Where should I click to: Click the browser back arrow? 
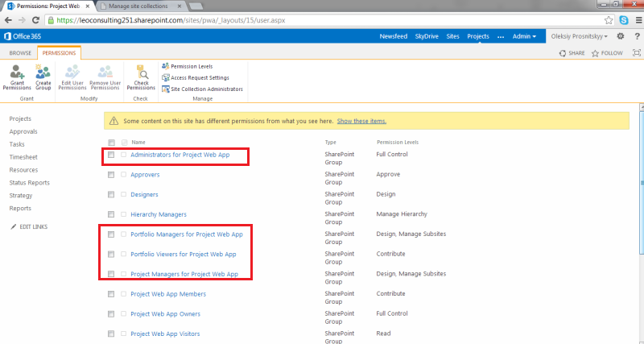point(8,20)
